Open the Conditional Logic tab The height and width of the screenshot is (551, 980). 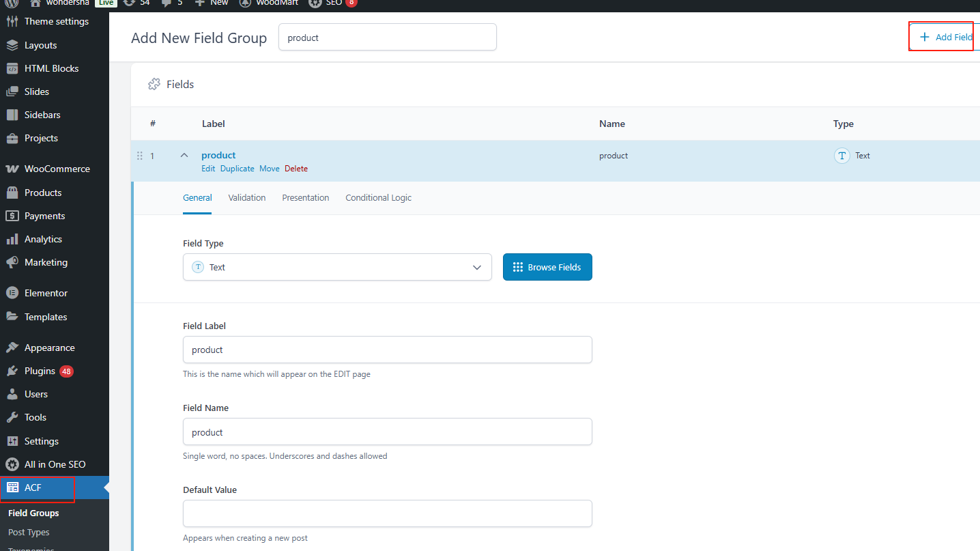(x=378, y=197)
